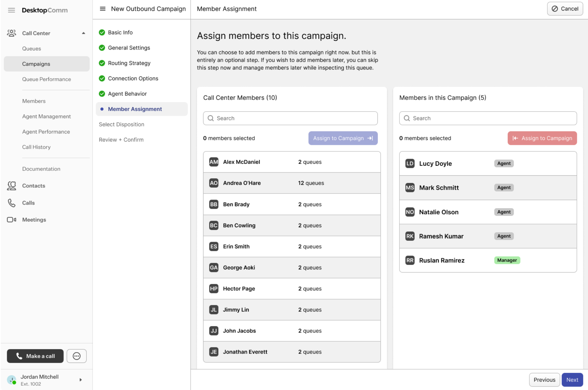The width and height of the screenshot is (588, 390).
Task: Select Andrea O'Hare member row
Action: pyautogui.click(x=292, y=183)
